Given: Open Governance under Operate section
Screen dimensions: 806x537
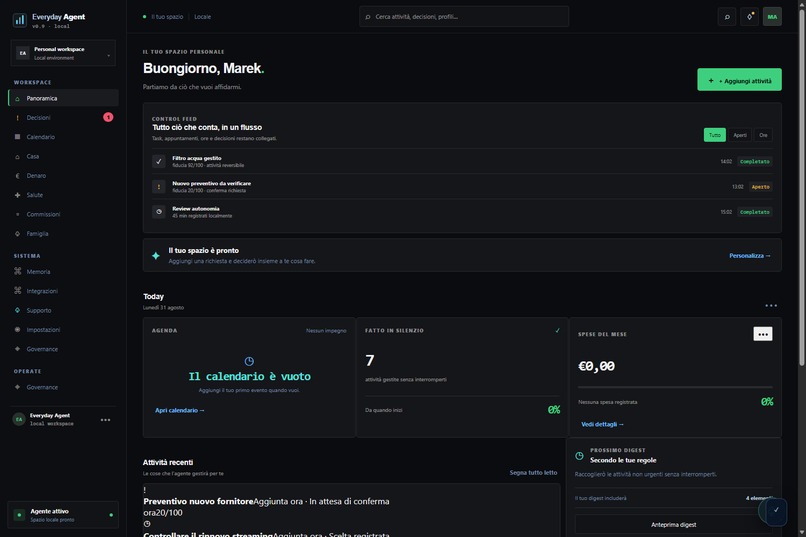Looking at the screenshot, I should tap(63, 387).
